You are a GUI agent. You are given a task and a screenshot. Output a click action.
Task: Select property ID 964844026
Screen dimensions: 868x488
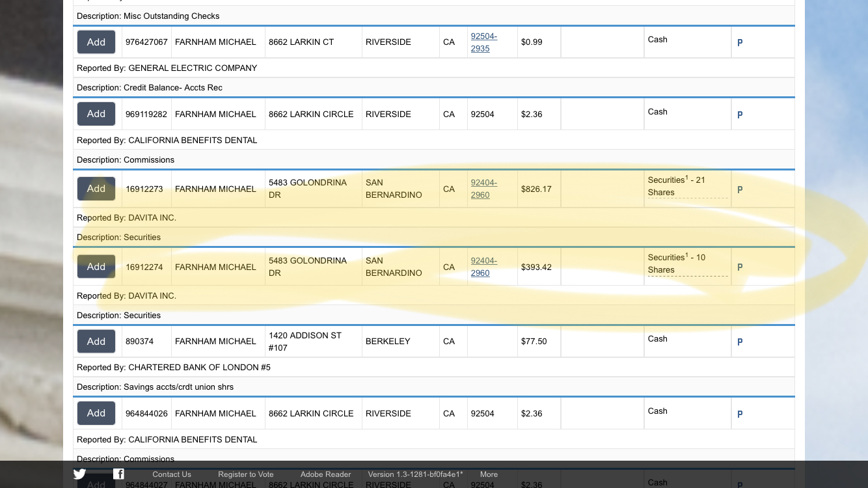click(146, 414)
